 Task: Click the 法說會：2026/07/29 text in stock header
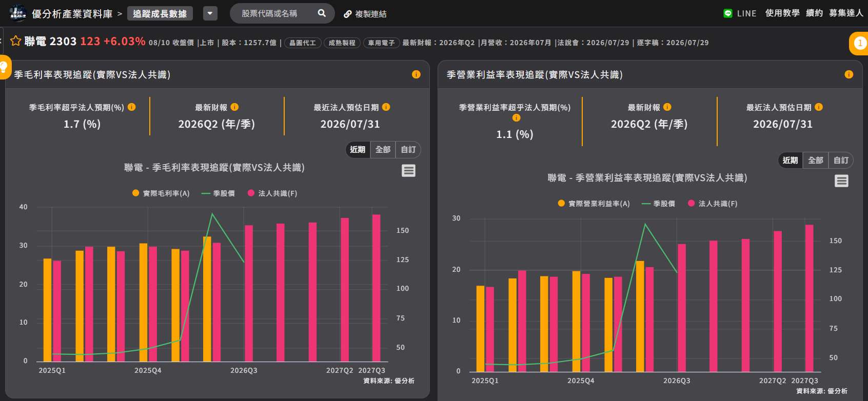[x=593, y=43]
